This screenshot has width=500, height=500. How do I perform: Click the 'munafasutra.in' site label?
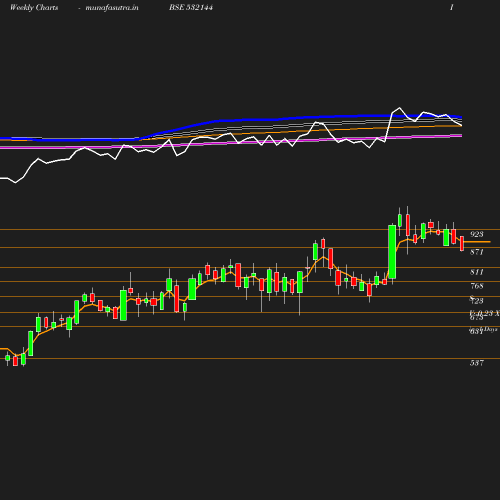(112, 8)
